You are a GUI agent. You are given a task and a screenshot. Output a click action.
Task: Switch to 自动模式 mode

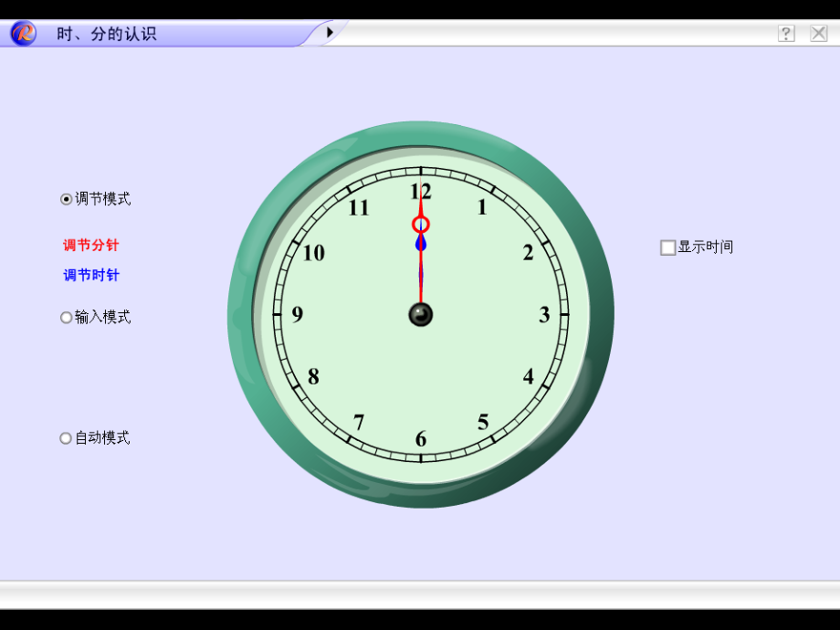click(65, 438)
